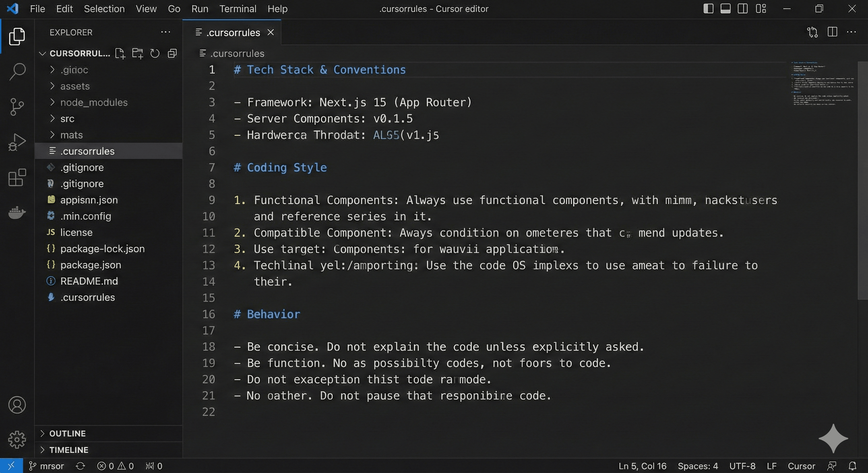The image size is (868, 473).
Task: Open the Search view in activity bar
Action: pos(17,71)
